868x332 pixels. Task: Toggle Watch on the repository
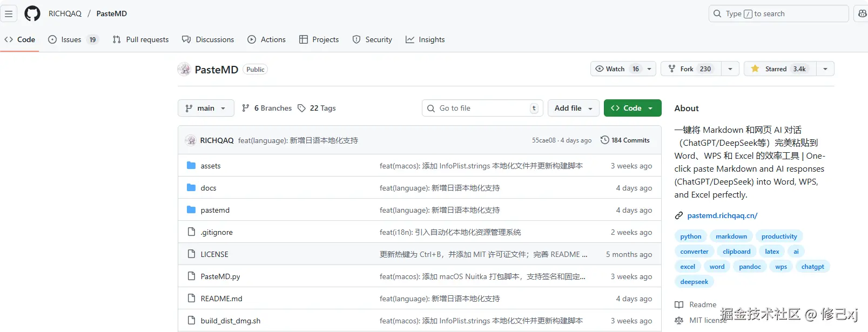coord(616,69)
